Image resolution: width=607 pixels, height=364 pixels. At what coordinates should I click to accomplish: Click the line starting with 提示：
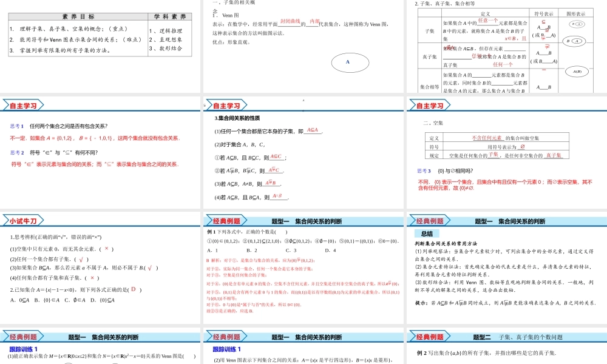505,303
